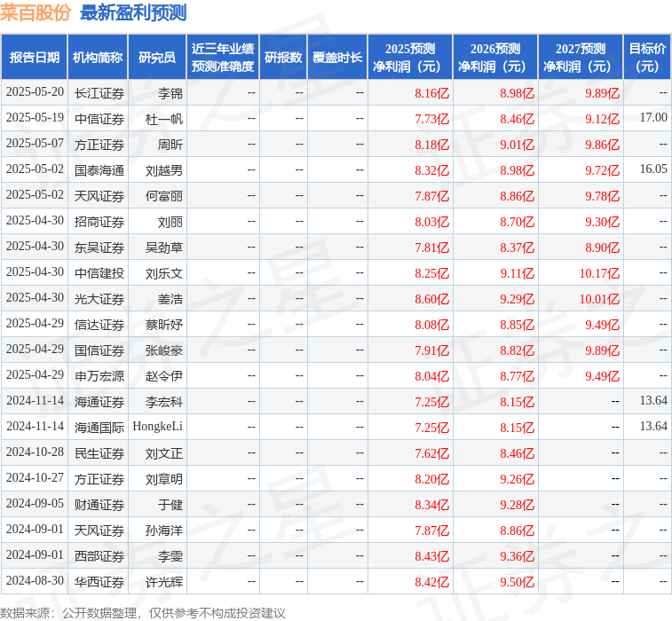Click the 国泰海通 institution cell
672x621 pixels.
coord(99,170)
